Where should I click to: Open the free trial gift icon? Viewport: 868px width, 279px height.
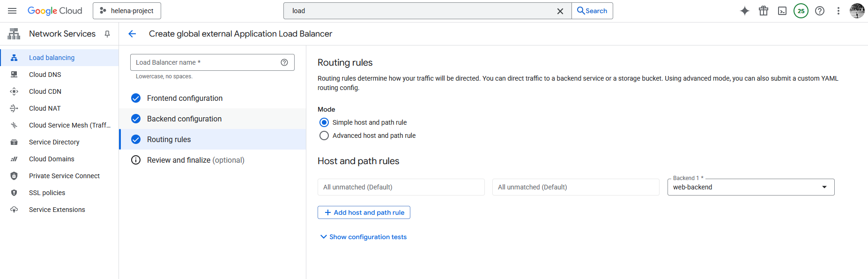764,11
